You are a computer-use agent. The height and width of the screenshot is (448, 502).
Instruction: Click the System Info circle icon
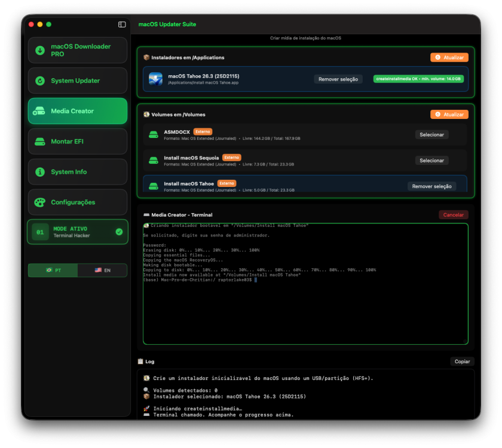click(x=40, y=172)
